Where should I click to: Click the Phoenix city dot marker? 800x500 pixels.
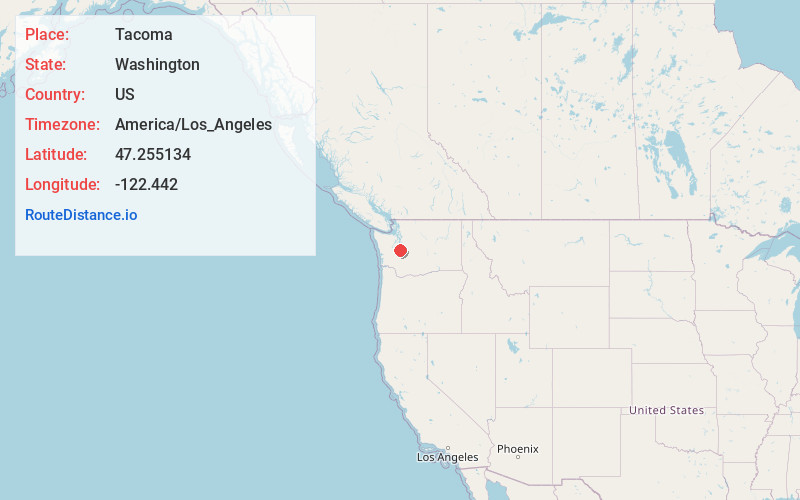(x=518, y=457)
